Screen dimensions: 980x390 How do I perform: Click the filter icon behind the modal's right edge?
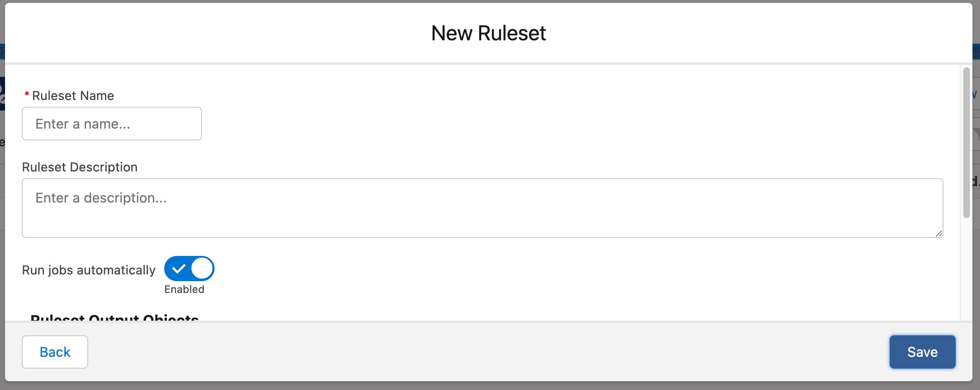pyautogui.click(x=976, y=135)
